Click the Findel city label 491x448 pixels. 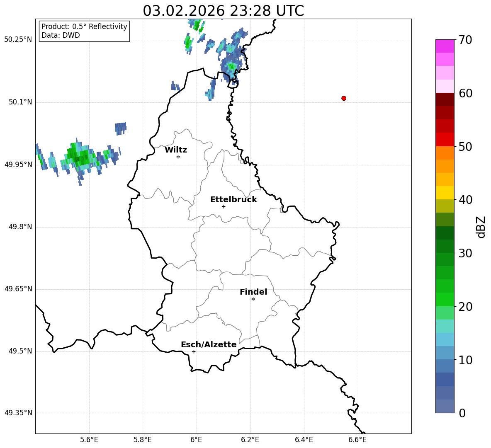[x=253, y=292]
